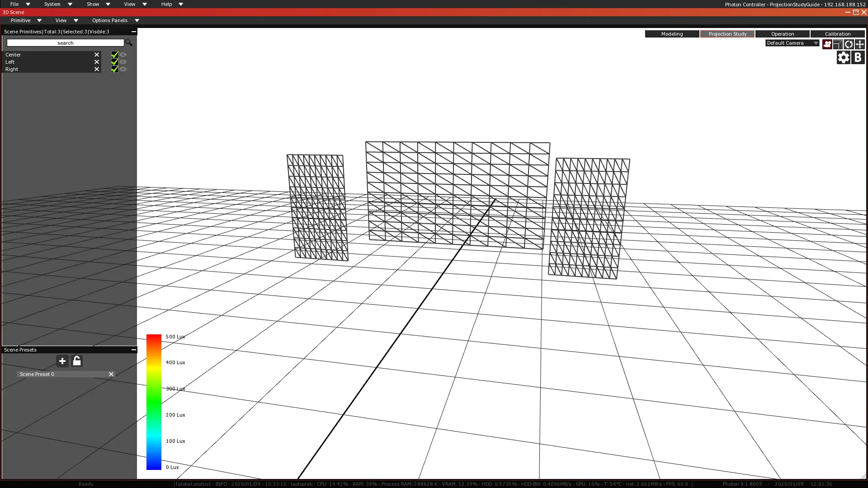Collapse the Scene Presets panel
This screenshot has width=868, height=488.
pyautogui.click(x=133, y=350)
